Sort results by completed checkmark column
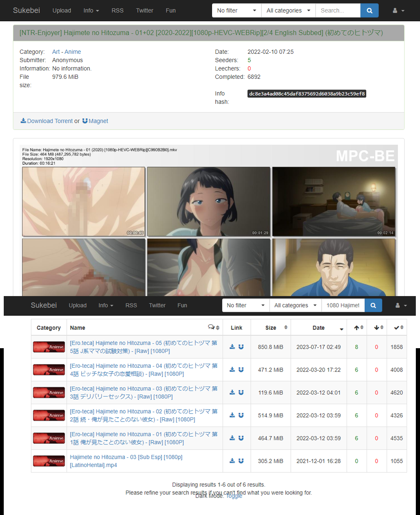Screen dimensions: 420x515 [x=398, y=327]
